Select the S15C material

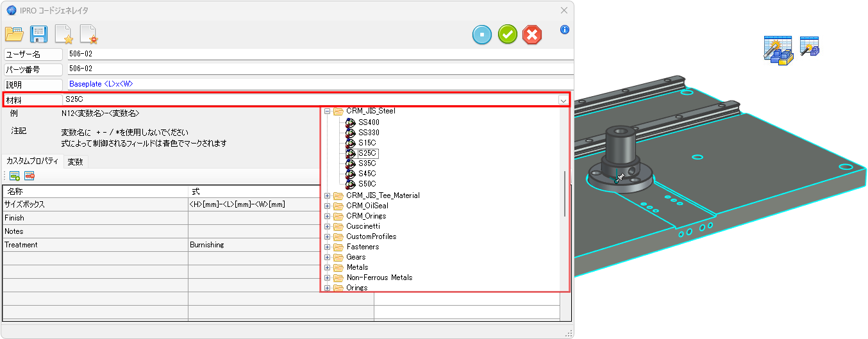pyautogui.click(x=367, y=142)
